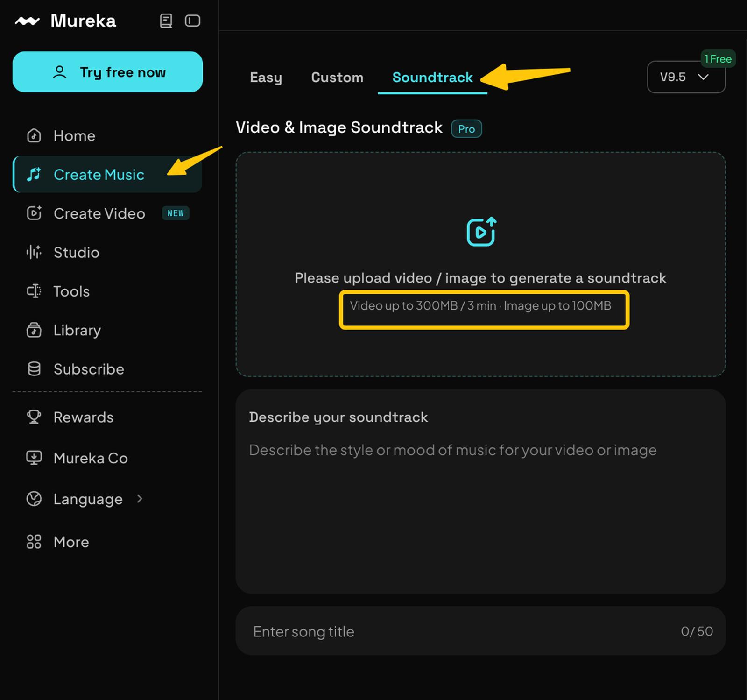Select the Soundtrack tab
This screenshot has width=747, height=700.
click(x=432, y=78)
